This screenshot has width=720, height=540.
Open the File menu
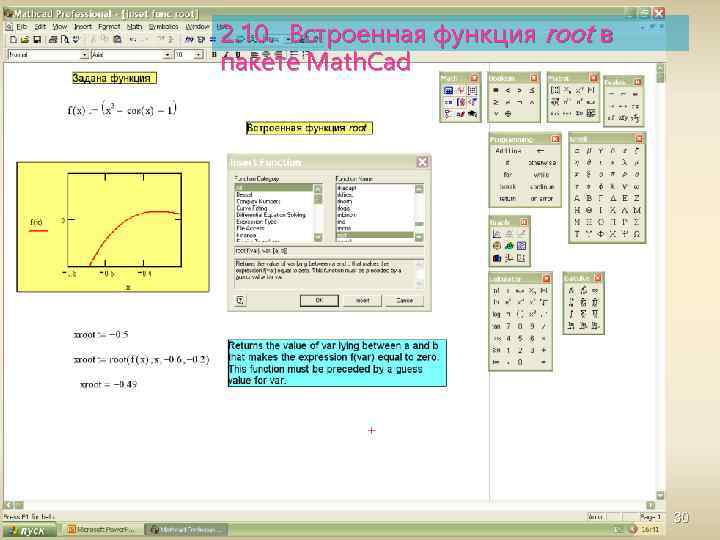22,27
